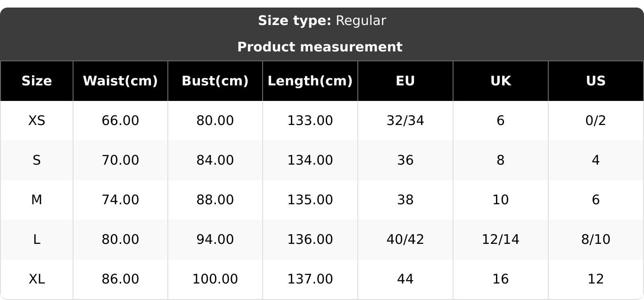Click the Bust(cm) column header
Image resolution: width=644 pixels, height=300 pixels.
215,81
